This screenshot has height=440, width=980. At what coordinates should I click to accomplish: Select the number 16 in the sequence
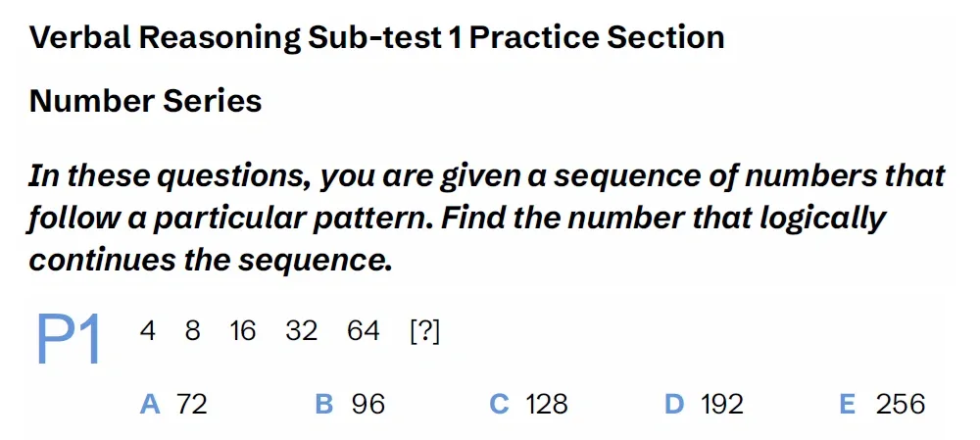242,331
